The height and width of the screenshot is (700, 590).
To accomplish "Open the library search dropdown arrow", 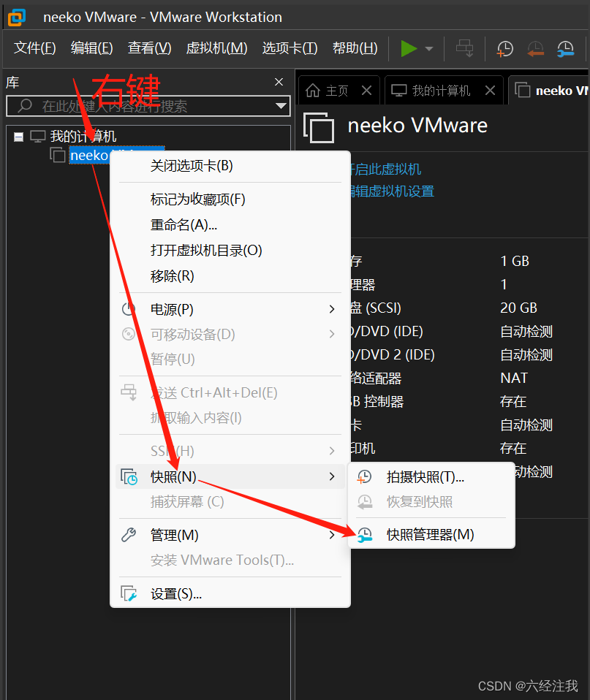I will [x=281, y=106].
